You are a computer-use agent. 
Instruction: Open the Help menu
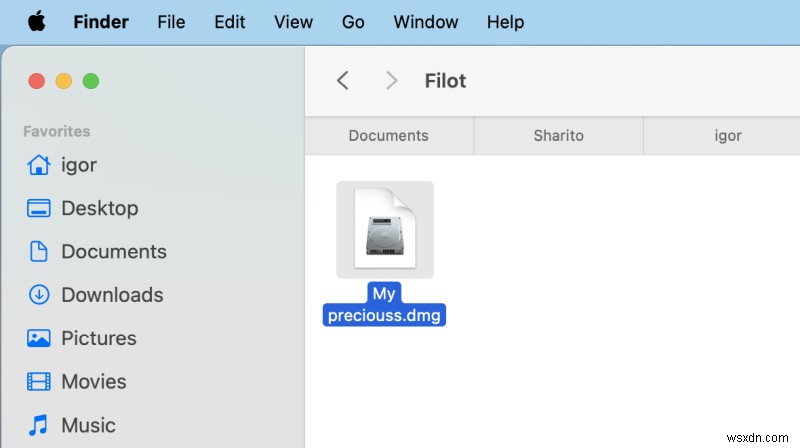505,22
